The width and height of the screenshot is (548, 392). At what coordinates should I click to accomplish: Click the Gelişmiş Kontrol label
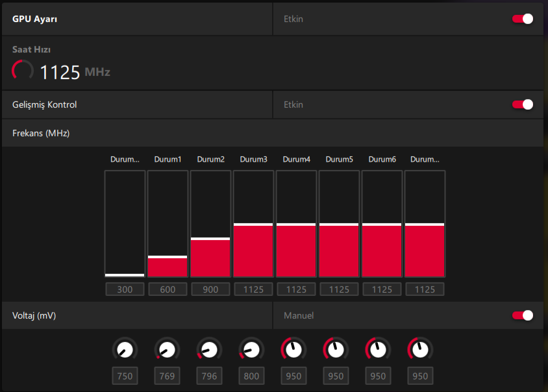[44, 104]
